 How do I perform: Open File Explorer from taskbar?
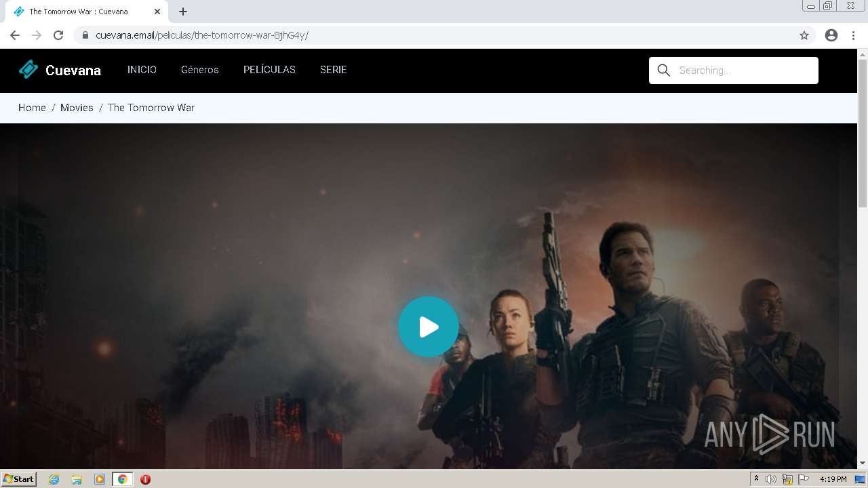pyautogui.click(x=77, y=479)
